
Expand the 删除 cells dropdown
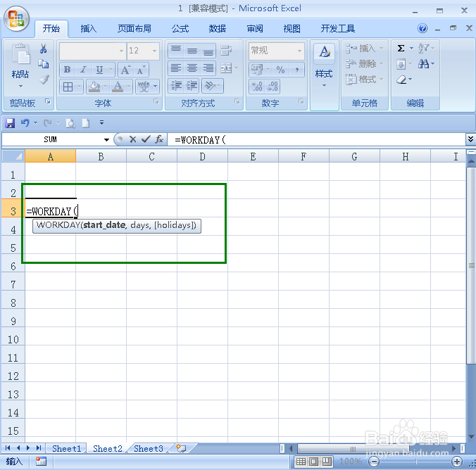pos(381,64)
